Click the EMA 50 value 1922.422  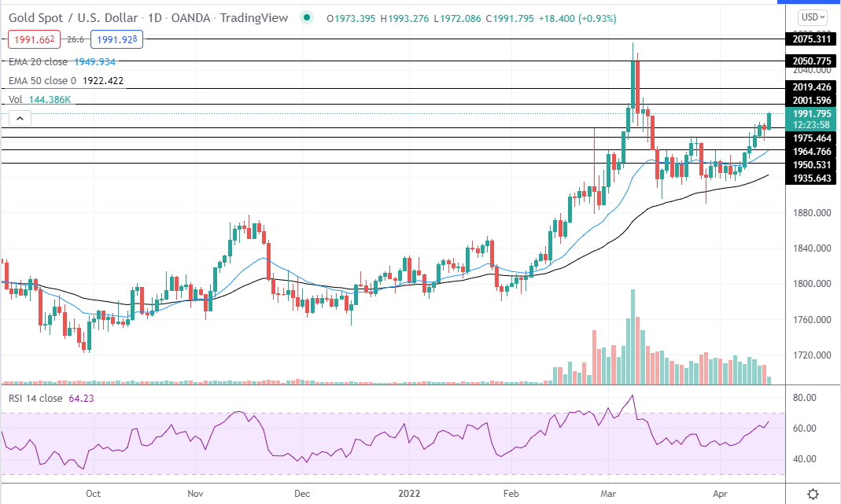[x=103, y=81]
